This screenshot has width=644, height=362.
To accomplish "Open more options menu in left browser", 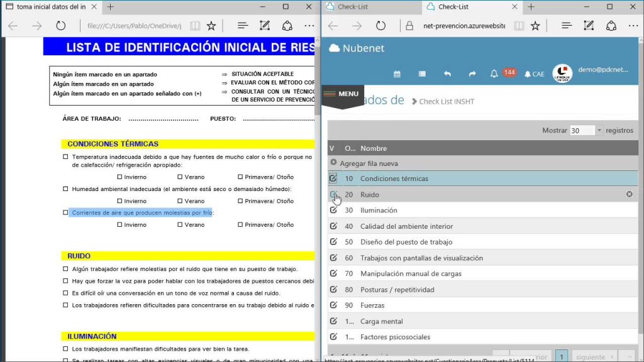I will (309, 26).
